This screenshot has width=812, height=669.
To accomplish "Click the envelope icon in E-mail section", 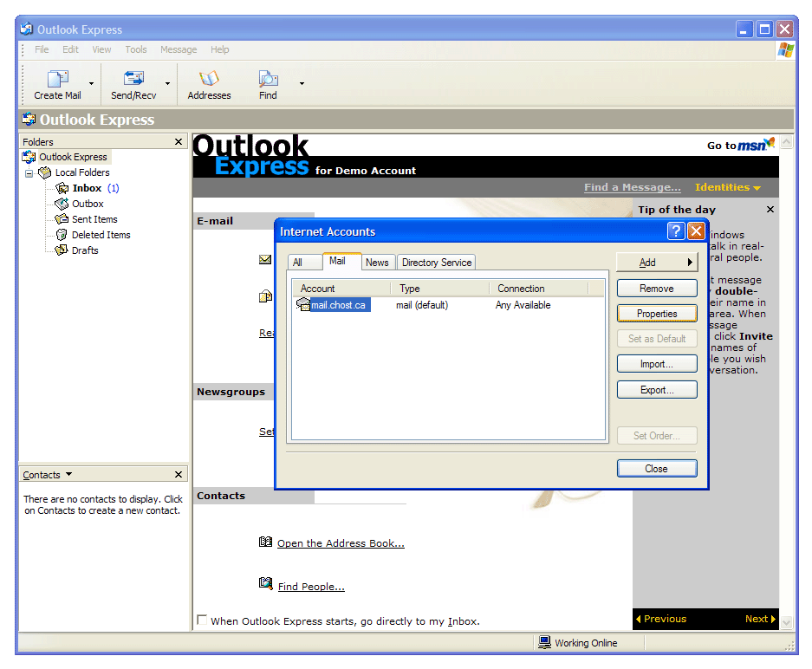I will 265,259.
